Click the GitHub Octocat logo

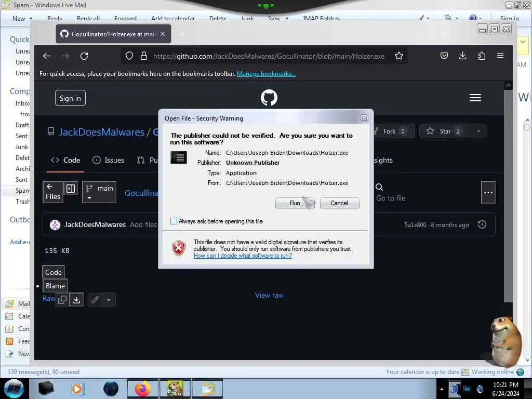[x=269, y=98]
